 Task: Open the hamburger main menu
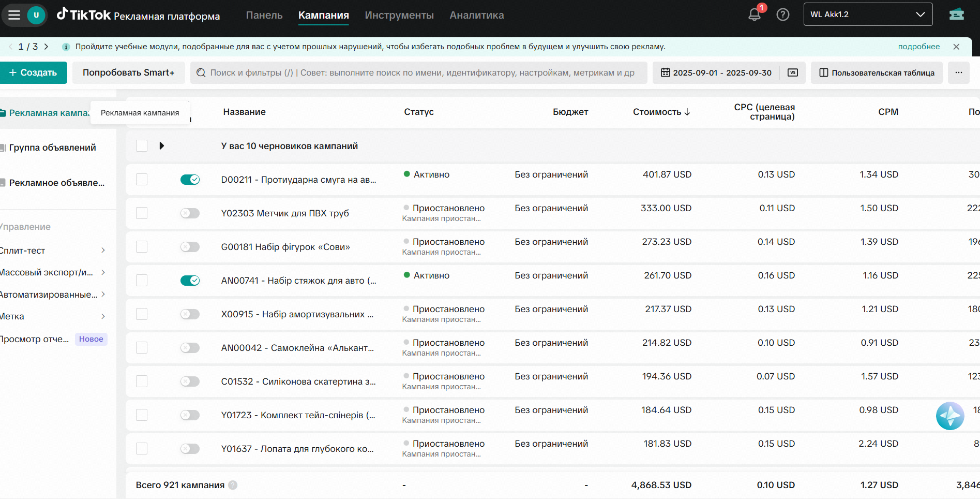pos(14,15)
